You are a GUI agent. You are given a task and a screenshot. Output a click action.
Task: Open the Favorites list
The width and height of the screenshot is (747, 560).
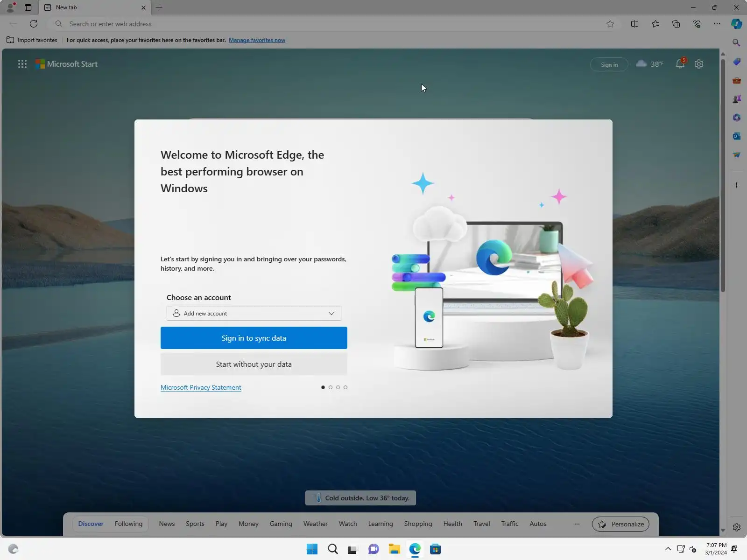[655, 24]
